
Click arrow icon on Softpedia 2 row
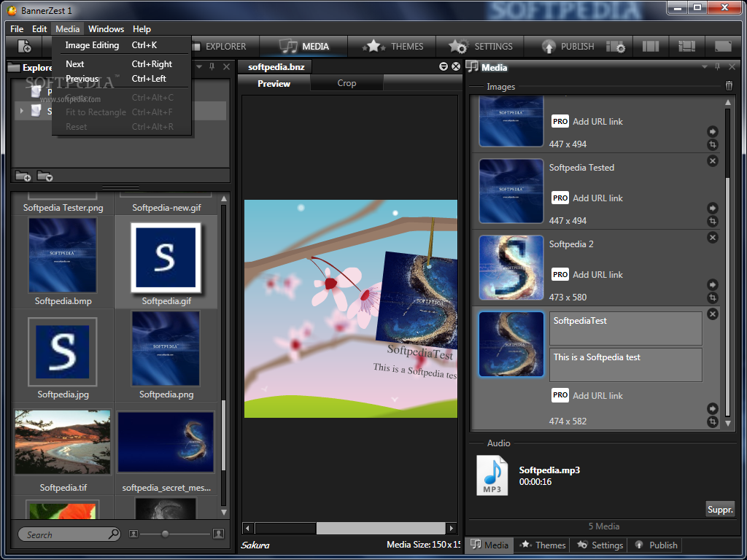pos(712,285)
